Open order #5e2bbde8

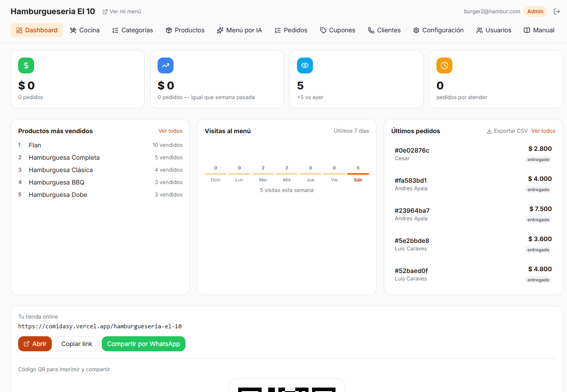pyautogui.click(x=473, y=244)
